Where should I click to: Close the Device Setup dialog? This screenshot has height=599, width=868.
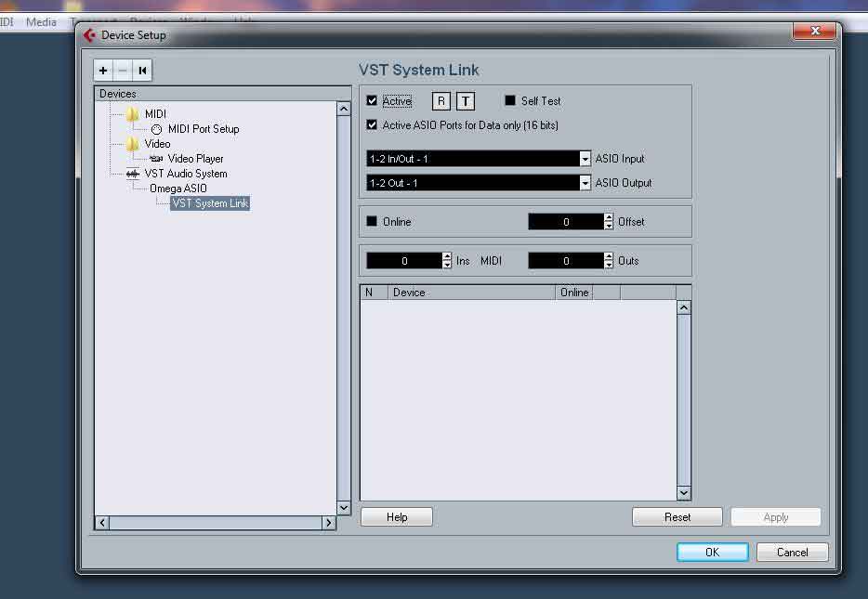[x=814, y=31]
